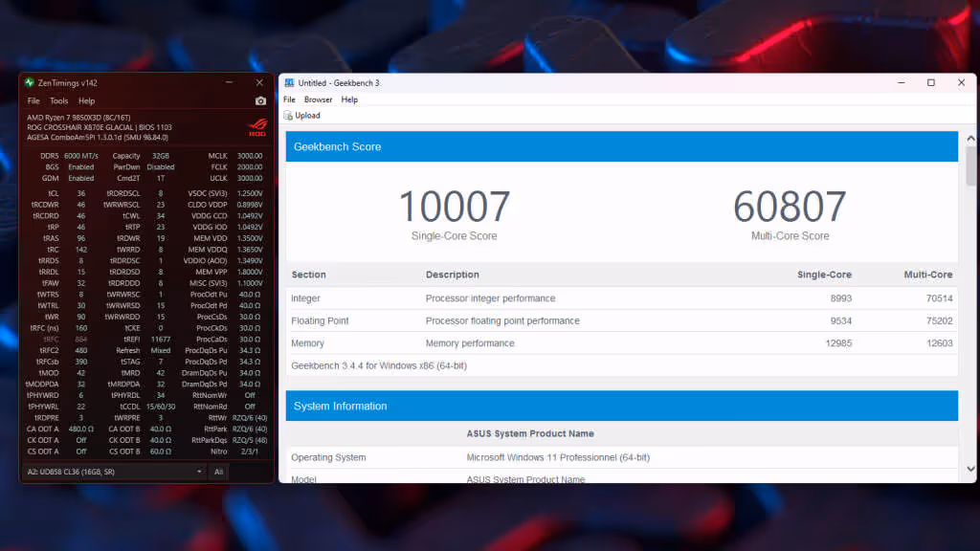Click the All button in ZenTimings
This screenshot has width=980, height=551.
219,472
